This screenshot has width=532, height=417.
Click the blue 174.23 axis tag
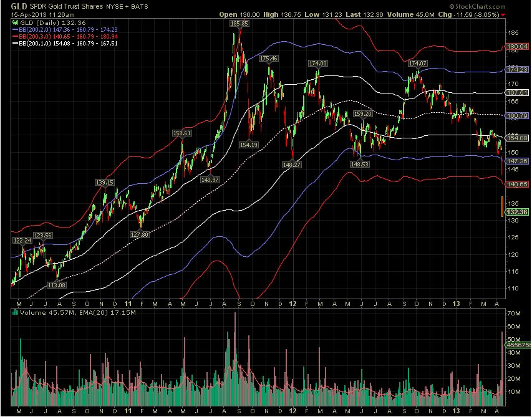click(517, 69)
